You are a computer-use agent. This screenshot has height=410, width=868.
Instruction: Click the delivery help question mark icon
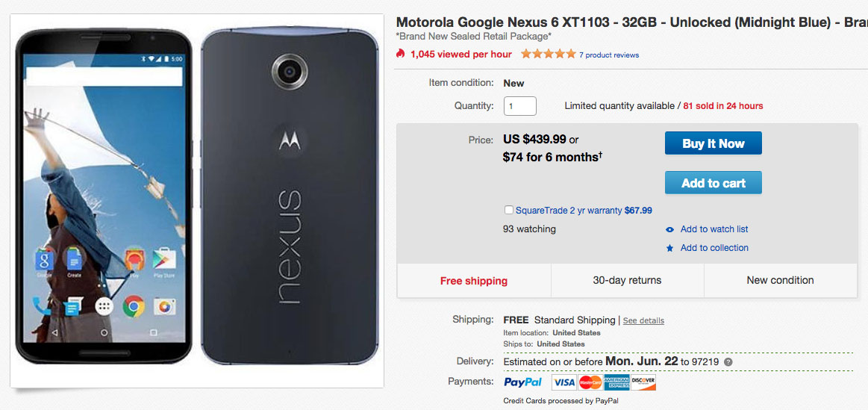click(x=728, y=362)
